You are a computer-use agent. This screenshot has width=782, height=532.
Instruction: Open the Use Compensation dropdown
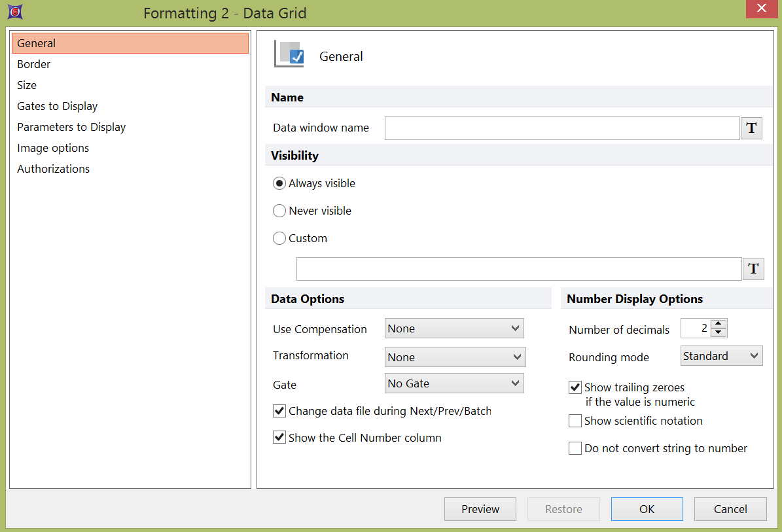pos(454,328)
